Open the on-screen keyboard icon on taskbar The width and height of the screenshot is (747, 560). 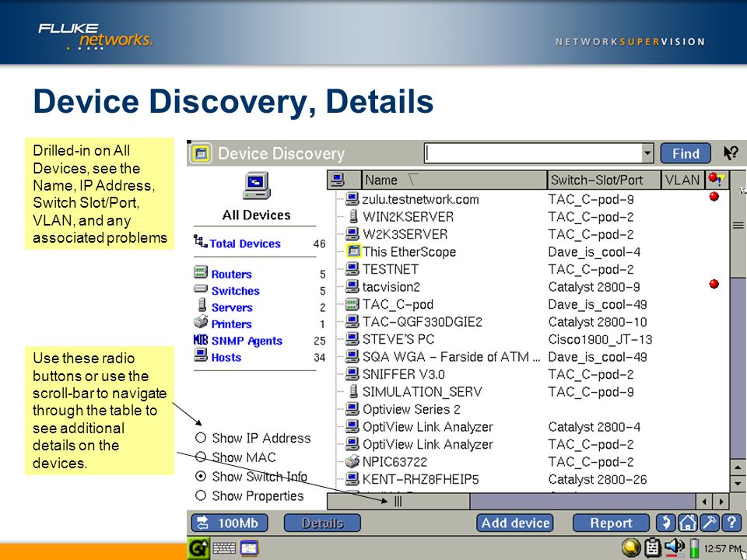tap(224, 548)
